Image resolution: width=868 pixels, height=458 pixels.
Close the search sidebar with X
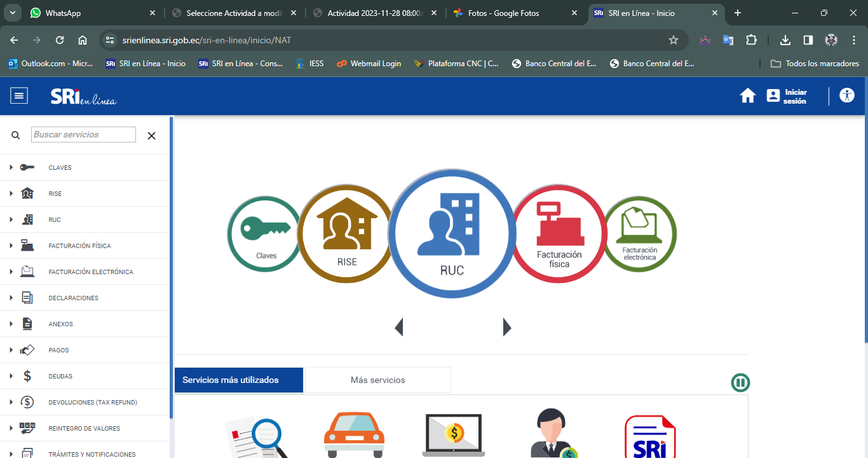coord(151,135)
